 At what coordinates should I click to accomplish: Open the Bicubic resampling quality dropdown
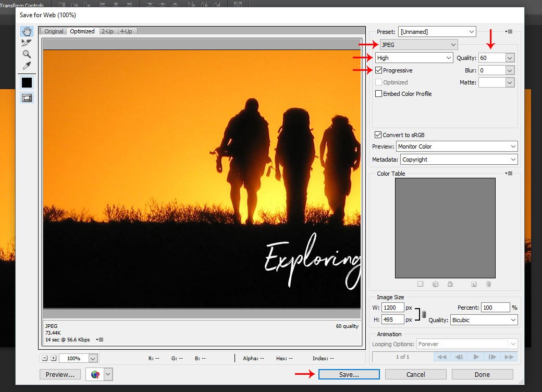click(x=484, y=320)
